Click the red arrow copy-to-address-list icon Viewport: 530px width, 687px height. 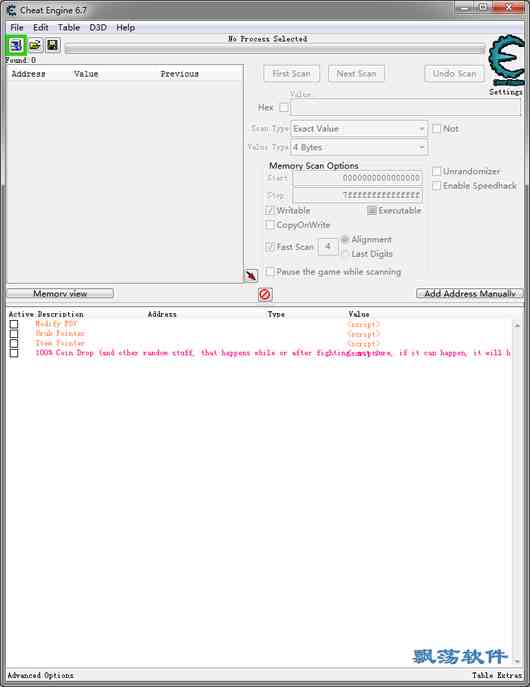click(x=251, y=275)
